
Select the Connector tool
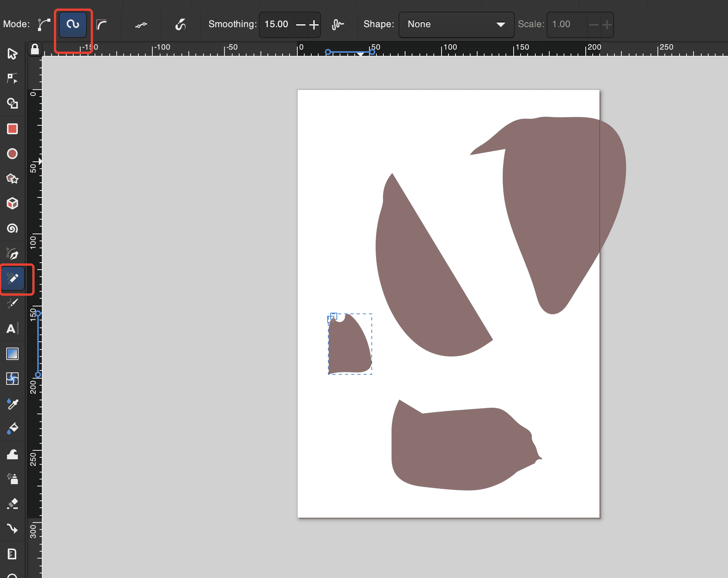click(12, 529)
